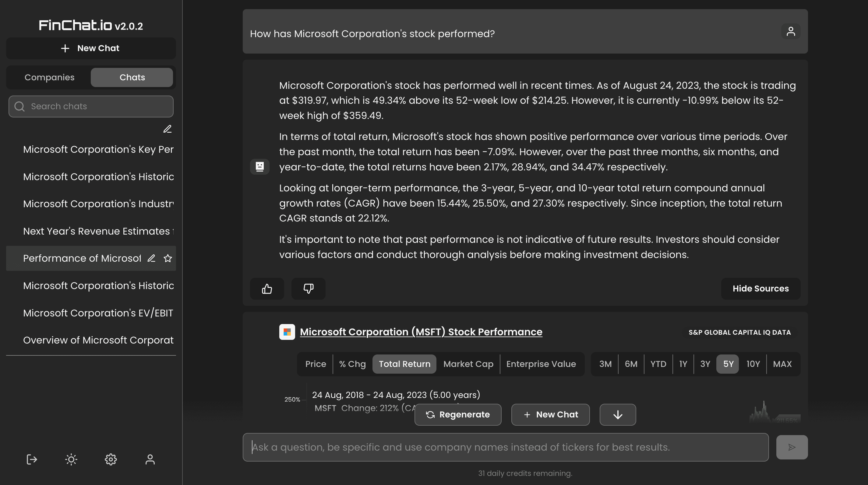The width and height of the screenshot is (868, 485).
Task: Click the bot avatar icon beside the answer
Action: click(259, 167)
